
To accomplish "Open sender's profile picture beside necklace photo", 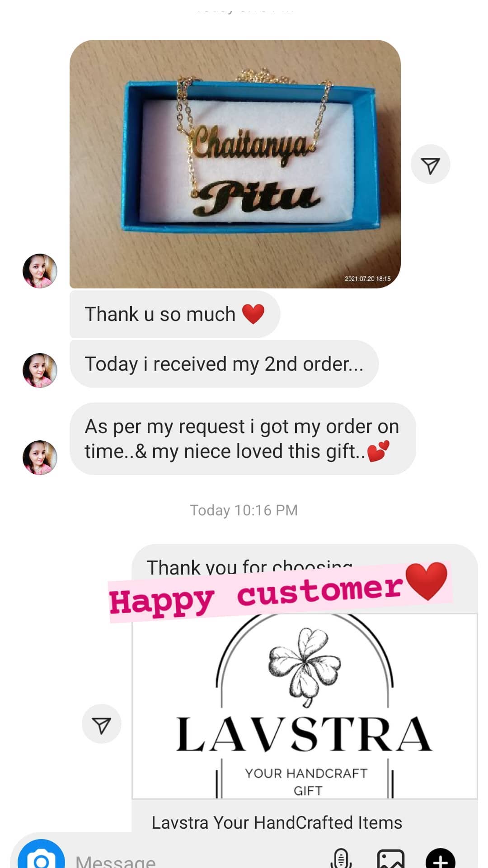I will (x=40, y=271).
